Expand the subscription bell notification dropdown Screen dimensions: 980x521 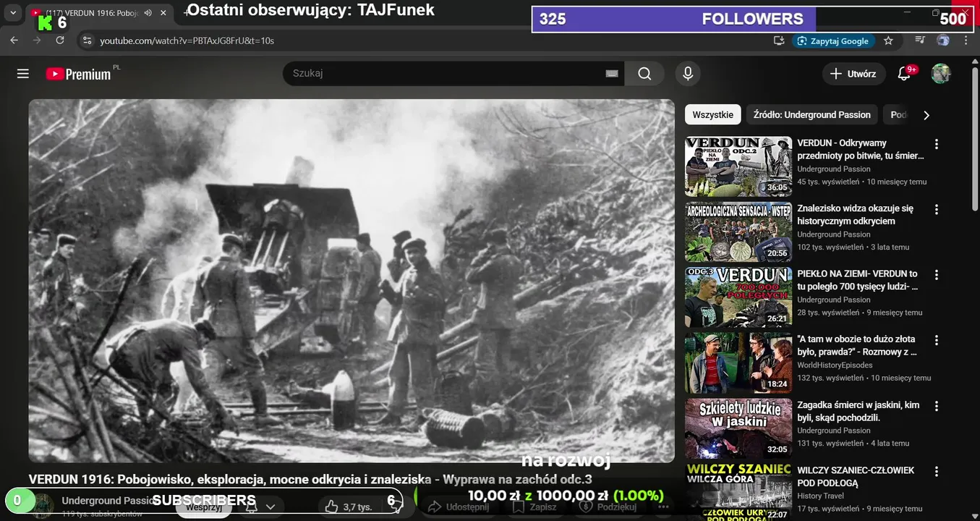260,507
